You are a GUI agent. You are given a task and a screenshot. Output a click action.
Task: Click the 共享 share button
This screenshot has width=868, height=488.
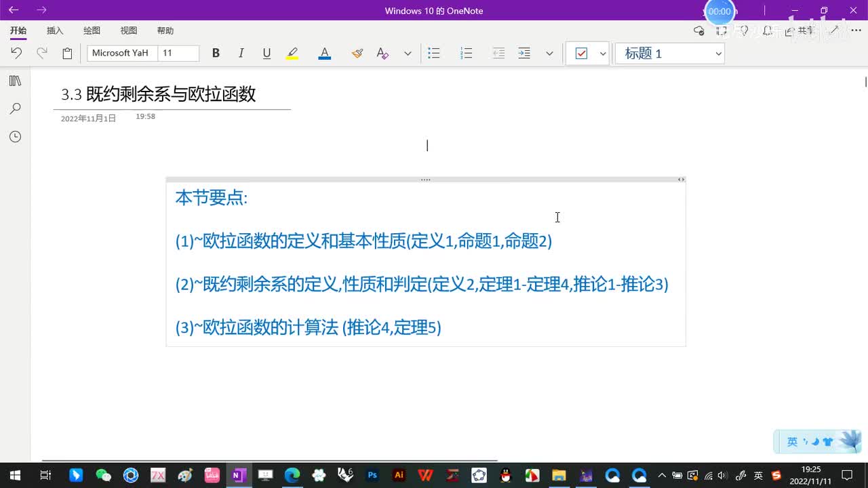click(800, 30)
